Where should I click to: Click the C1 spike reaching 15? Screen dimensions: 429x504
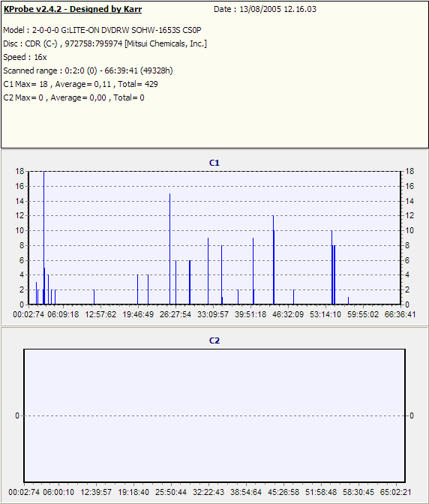pyautogui.click(x=169, y=249)
